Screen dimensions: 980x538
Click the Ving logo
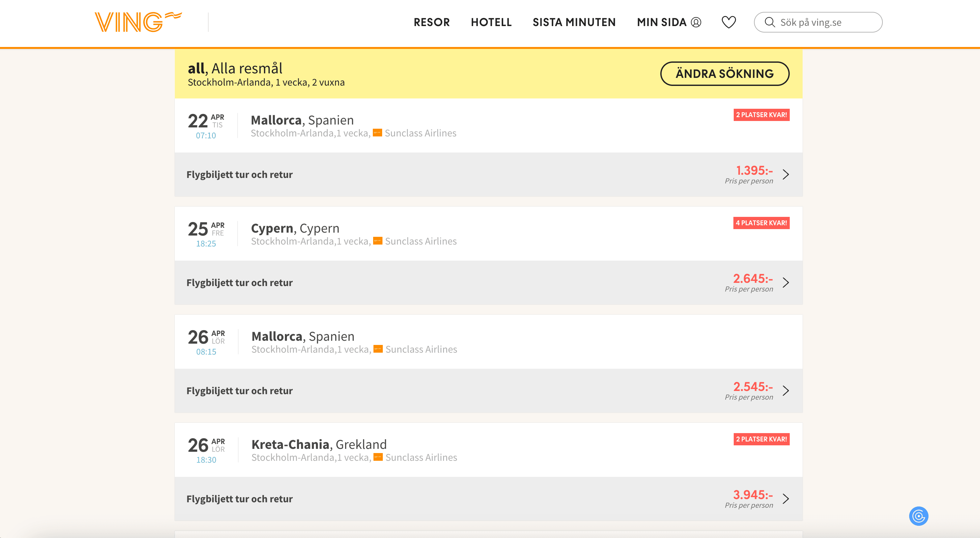[x=138, y=22]
